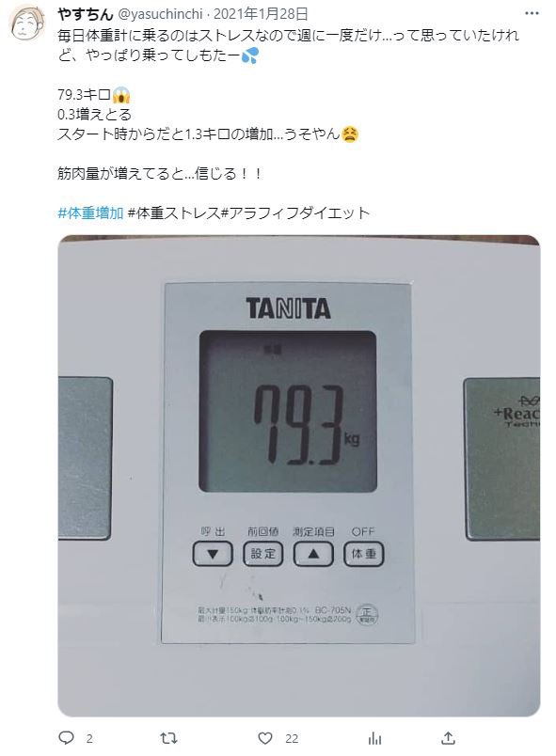Image resolution: width=556 pixels, height=756 pixels.
Task: Click the reply speech bubble icon
Action: click(x=66, y=738)
